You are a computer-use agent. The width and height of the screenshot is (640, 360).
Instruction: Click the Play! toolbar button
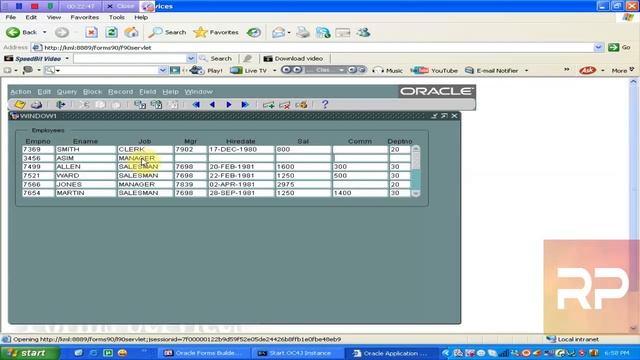[207, 71]
